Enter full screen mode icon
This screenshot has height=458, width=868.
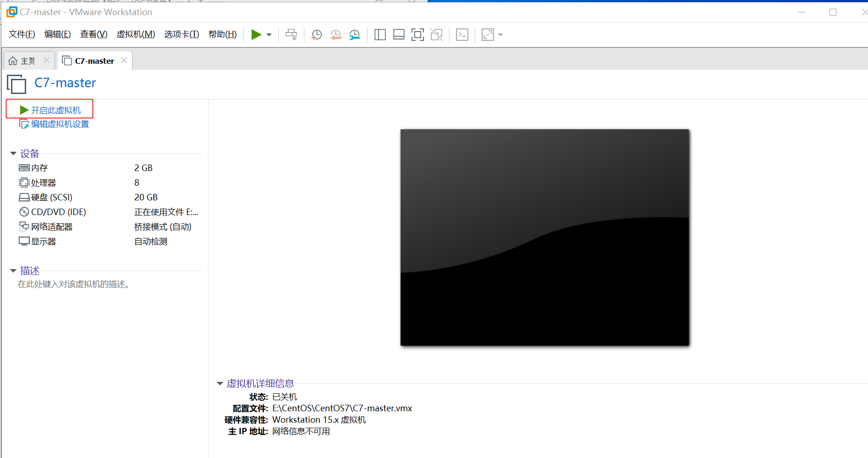[418, 35]
